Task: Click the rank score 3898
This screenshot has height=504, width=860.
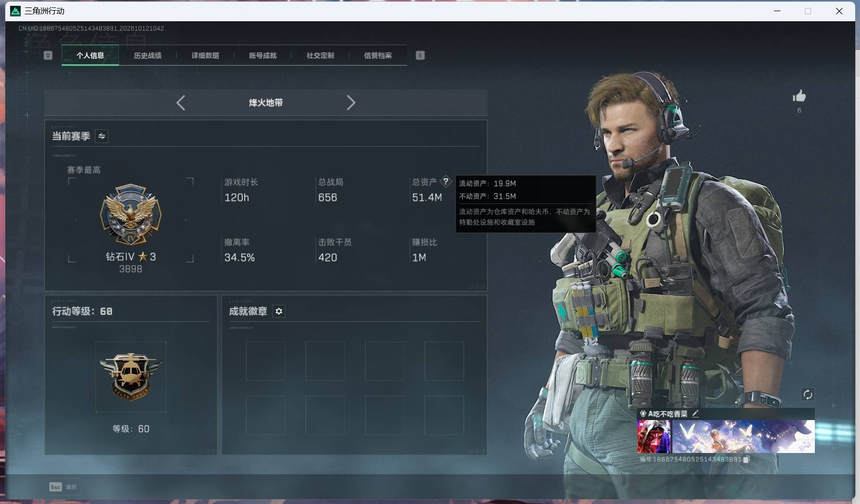Action: tap(131, 269)
